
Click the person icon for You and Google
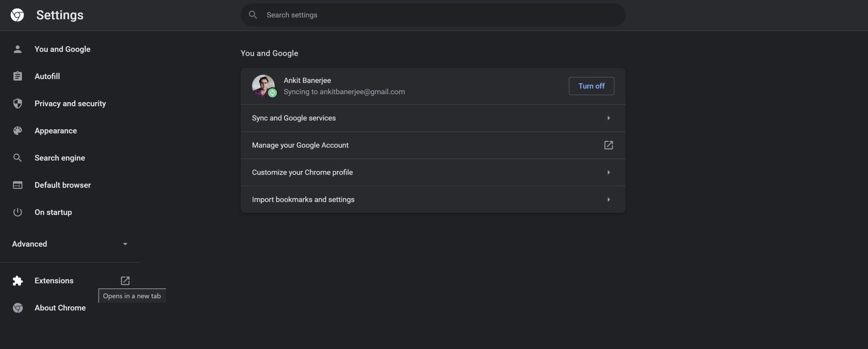[x=18, y=49]
